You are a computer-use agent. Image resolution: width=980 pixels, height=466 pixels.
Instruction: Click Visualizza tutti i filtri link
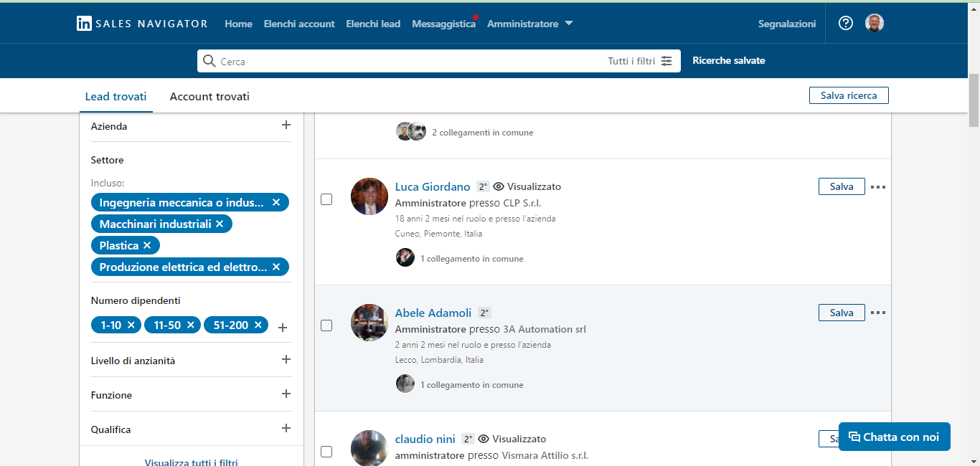pos(192,462)
